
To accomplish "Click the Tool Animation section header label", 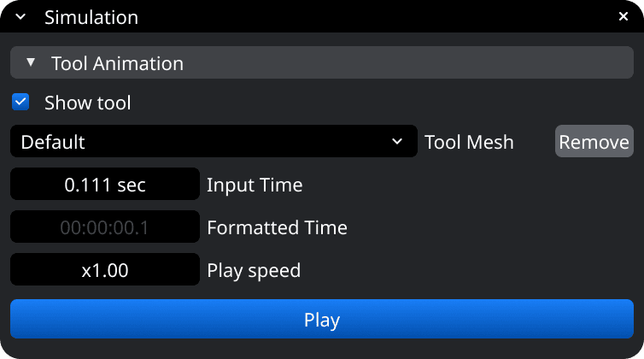I will click(x=117, y=63).
